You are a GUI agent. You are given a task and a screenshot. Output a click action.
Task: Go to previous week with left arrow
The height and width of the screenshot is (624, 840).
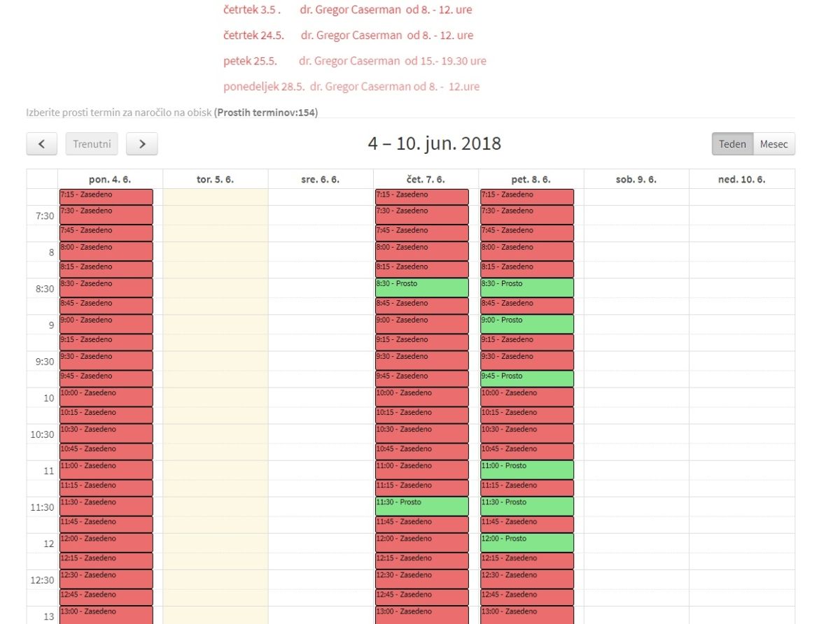click(42, 144)
